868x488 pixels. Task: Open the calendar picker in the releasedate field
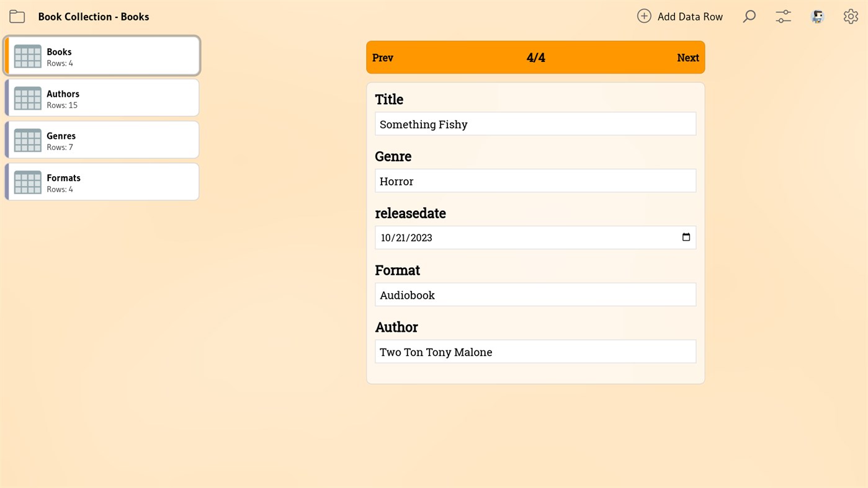click(x=686, y=237)
